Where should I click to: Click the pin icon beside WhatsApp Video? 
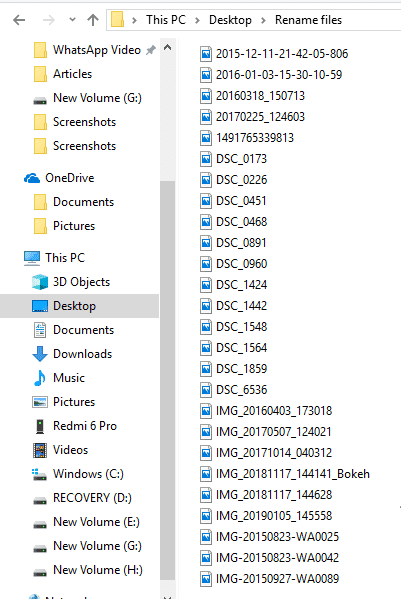[151, 50]
